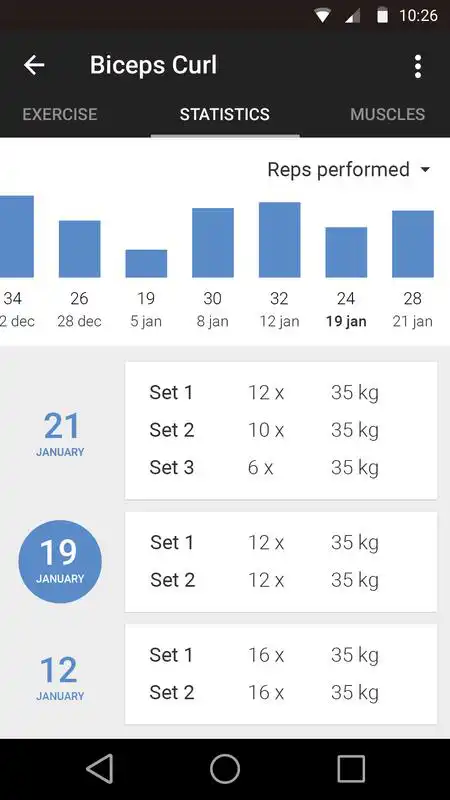
Task: Switch to the Muscles tab
Action: tap(387, 114)
